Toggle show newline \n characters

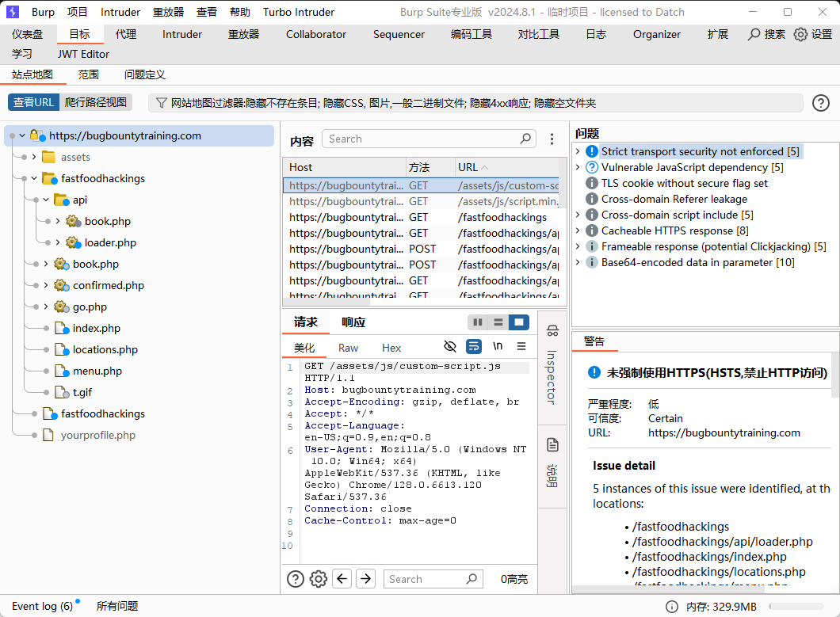498,347
